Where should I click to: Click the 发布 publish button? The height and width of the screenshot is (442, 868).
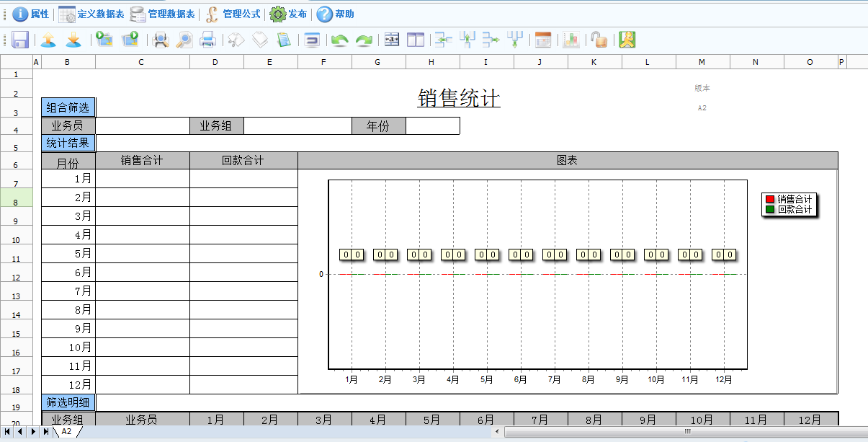pyautogui.click(x=288, y=14)
